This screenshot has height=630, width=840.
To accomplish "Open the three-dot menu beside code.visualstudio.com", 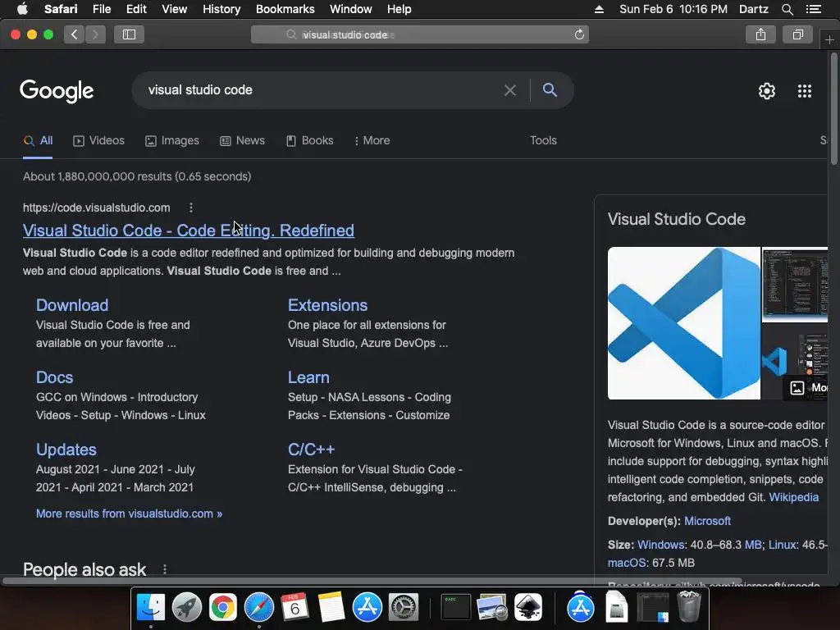I will pos(190,208).
